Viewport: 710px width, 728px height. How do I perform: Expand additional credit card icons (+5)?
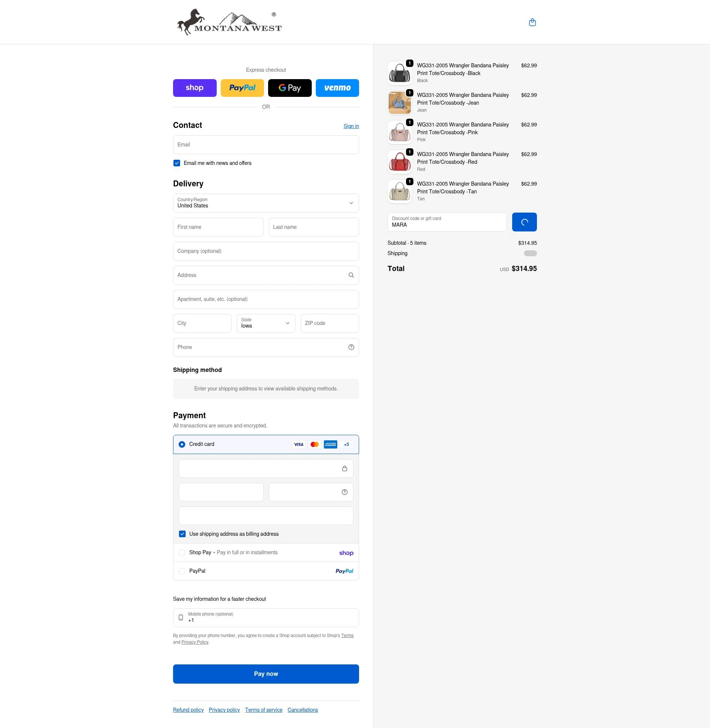pos(346,444)
